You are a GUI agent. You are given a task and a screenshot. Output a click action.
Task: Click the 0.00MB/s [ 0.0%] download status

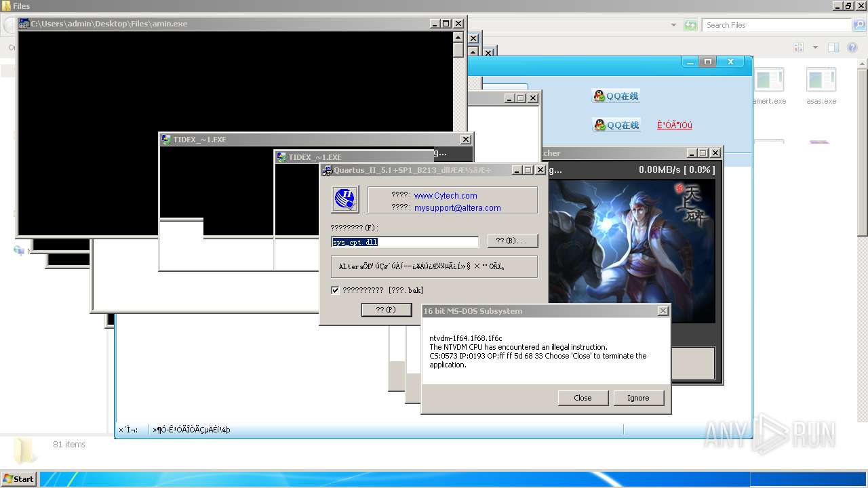tap(676, 169)
